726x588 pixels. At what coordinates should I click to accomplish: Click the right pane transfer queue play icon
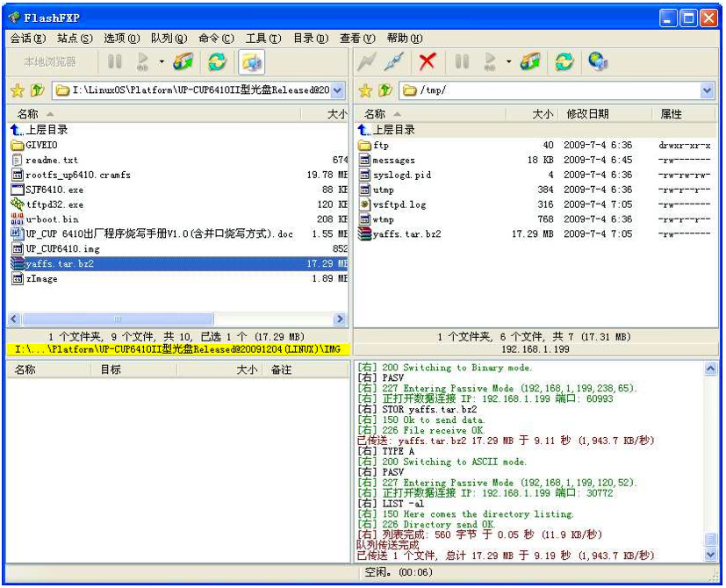(x=490, y=61)
